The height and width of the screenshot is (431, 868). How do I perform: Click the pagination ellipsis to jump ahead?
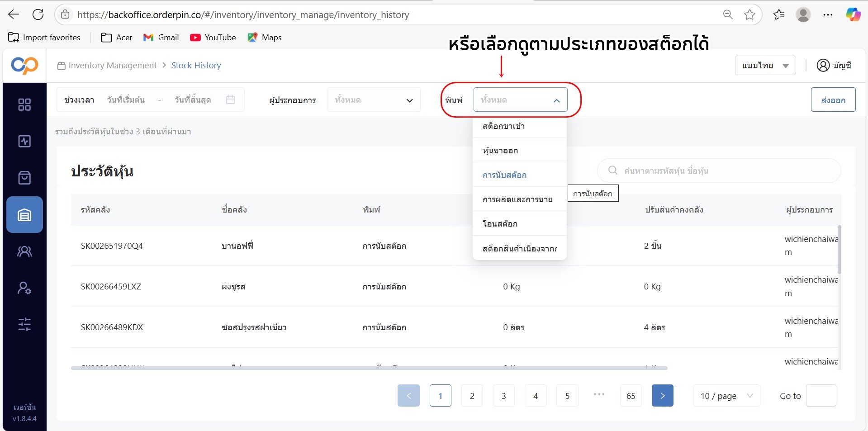(x=599, y=394)
